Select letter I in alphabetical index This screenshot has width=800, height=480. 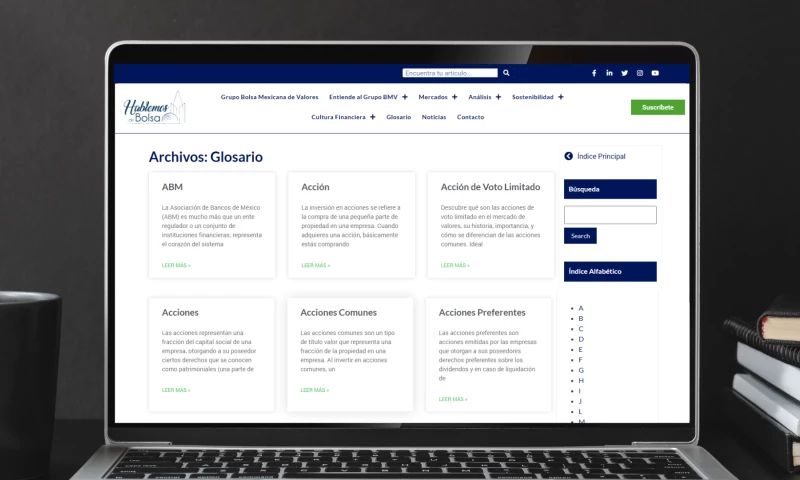579,391
